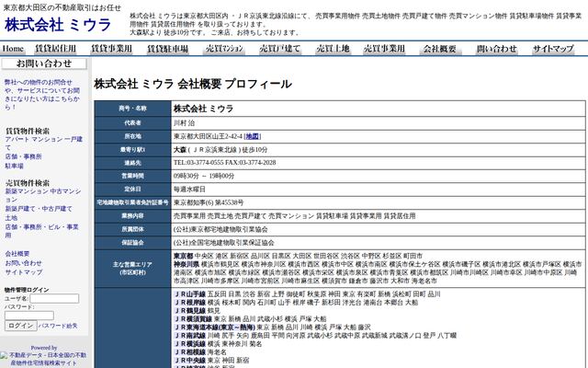Open the sidebar サイトマップ link

point(24,272)
